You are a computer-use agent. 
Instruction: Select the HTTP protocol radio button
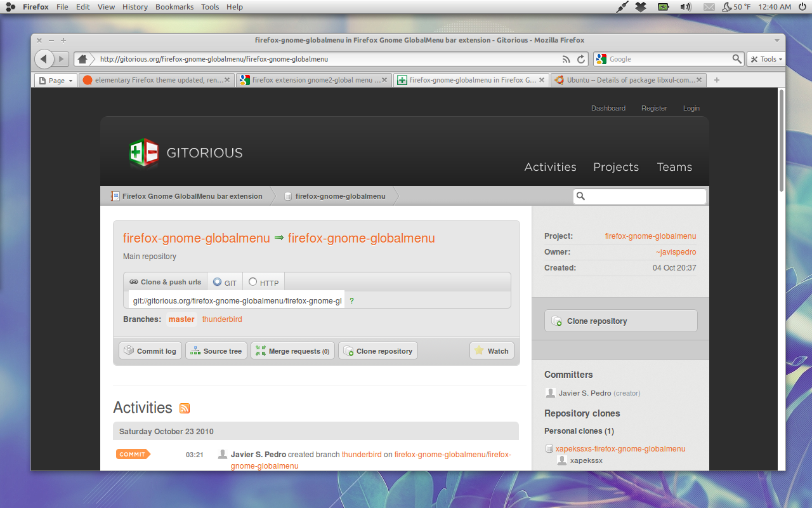[252, 282]
